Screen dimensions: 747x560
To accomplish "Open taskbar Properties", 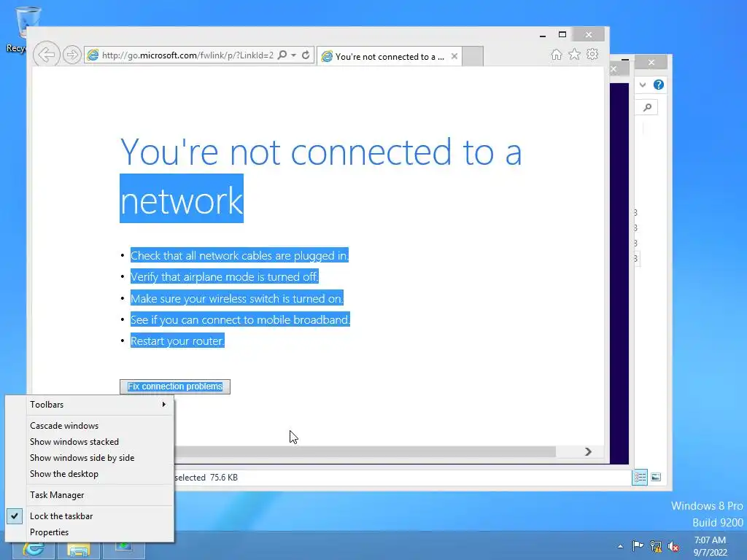I will pyautogui.click(x=49, y=532).
